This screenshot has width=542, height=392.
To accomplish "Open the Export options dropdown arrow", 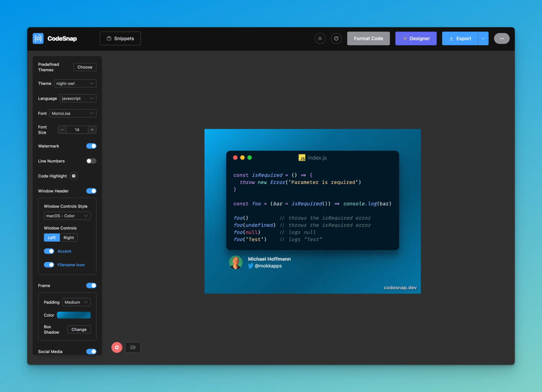I will [483, 38].
